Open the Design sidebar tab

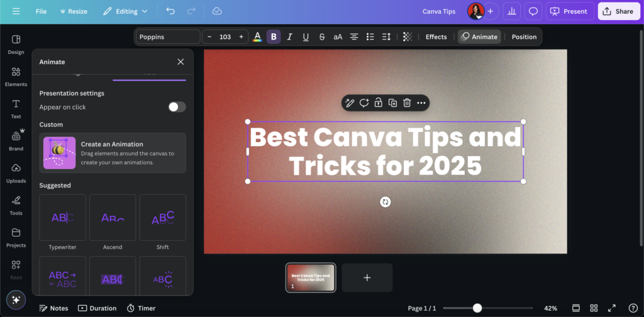pyautogui.click(x=16, y=45)
